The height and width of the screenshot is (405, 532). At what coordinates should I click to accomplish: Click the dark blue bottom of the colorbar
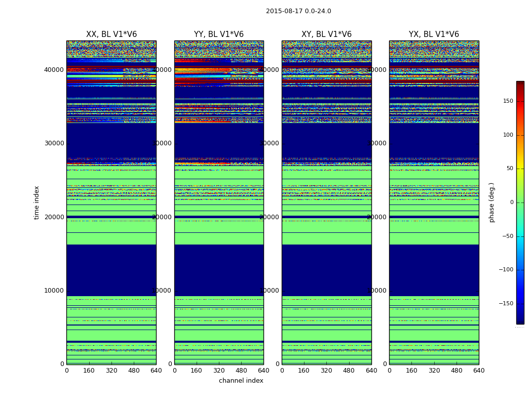coord(520,321)
